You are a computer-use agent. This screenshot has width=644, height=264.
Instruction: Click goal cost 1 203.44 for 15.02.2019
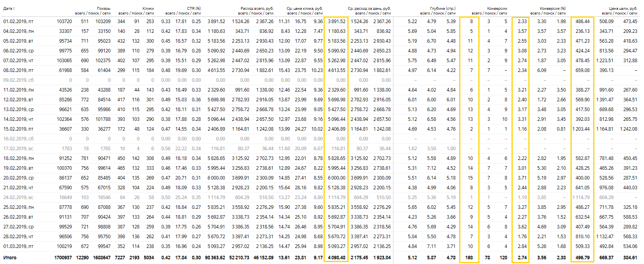(581, 129)
